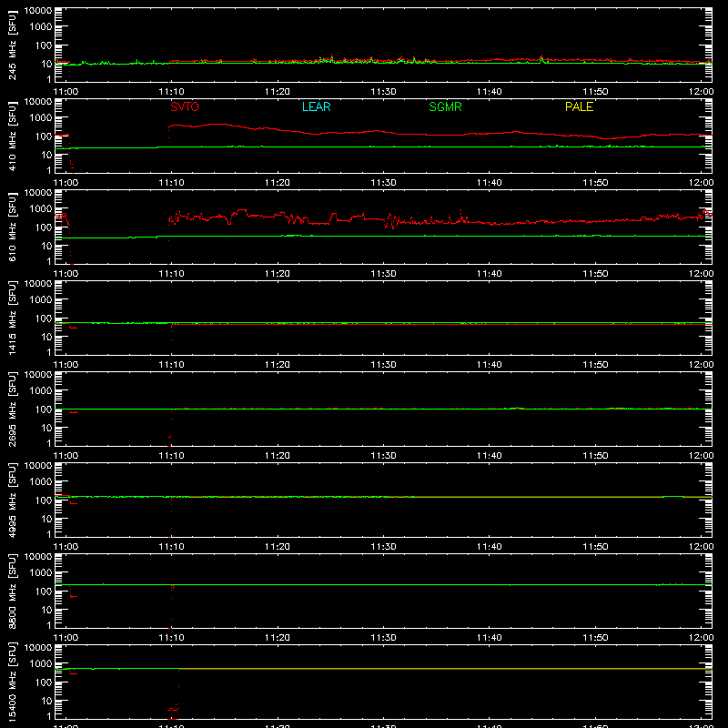Image resolution: width=728 pixels, height=728 pixels.
Task: Click the 1000 y-axis value of the 410 MHz plot
Action: pyautogui.click(x=41, y=117)
